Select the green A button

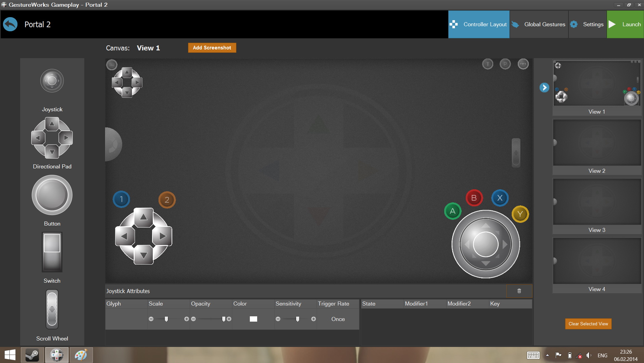click(453, 211)
